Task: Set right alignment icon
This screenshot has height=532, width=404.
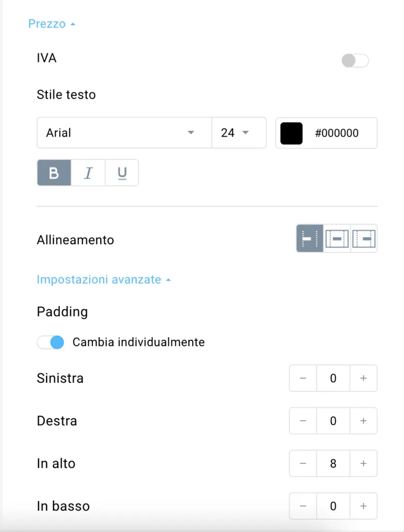Action: click(363, 238)
